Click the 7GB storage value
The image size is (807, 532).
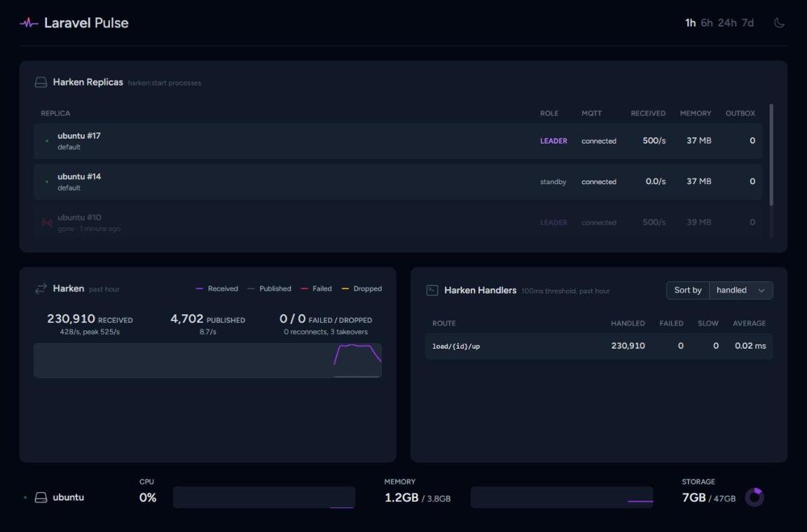click(694, 498)
